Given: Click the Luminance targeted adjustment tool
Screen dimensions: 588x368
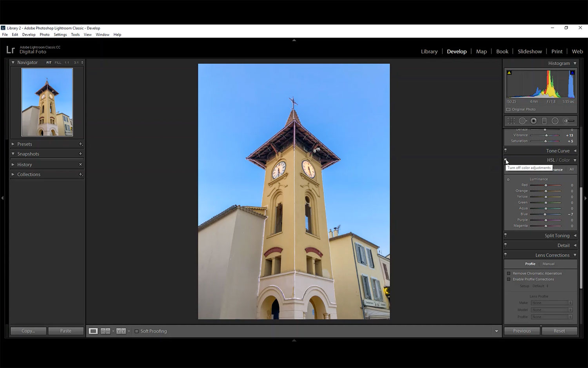Looking at the screenshot, I should pos(508,180).
